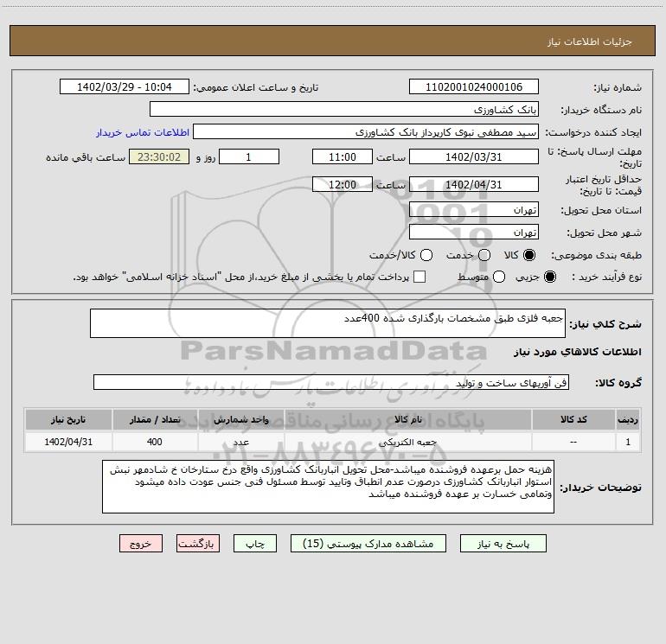Click the تاریخ نیاز column header
The image size is (666, 644).
(68, 419)
